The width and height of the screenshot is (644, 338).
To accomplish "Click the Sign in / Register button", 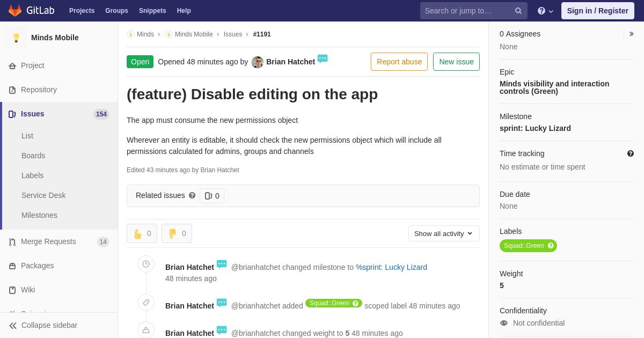I will coord(598,11).
